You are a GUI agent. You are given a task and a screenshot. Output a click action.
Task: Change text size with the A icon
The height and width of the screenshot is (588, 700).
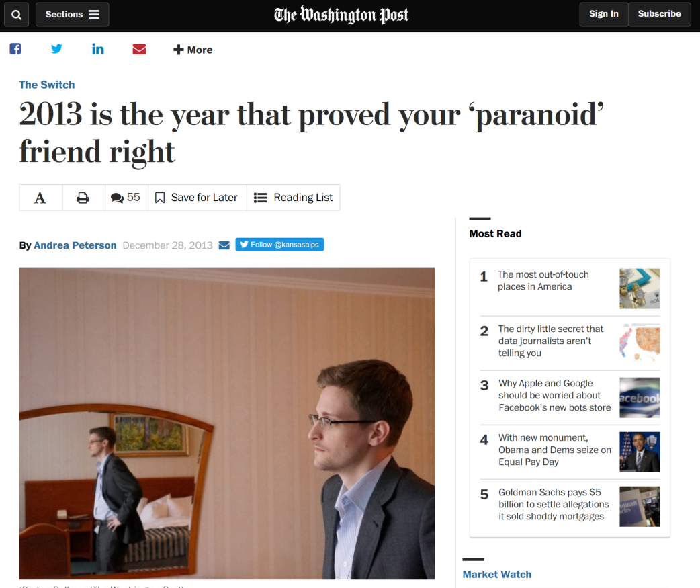pos(40,198)
